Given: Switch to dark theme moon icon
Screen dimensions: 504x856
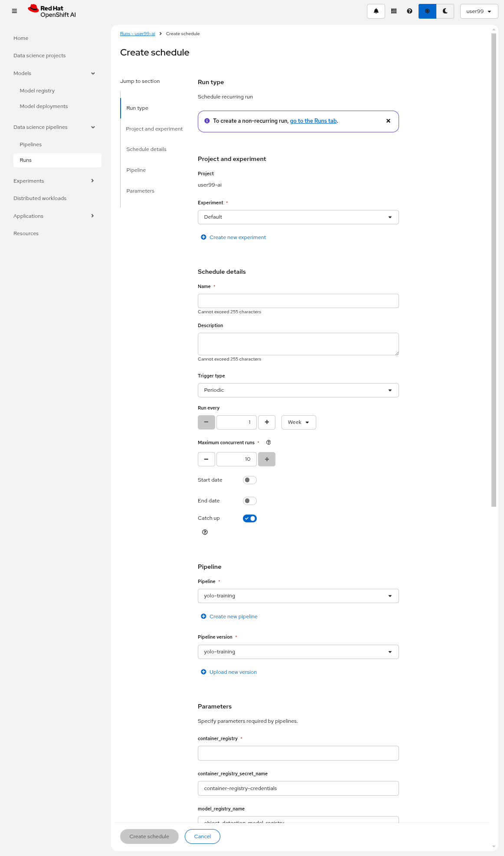Looking at the screenshot, I should tap(445, 11).
